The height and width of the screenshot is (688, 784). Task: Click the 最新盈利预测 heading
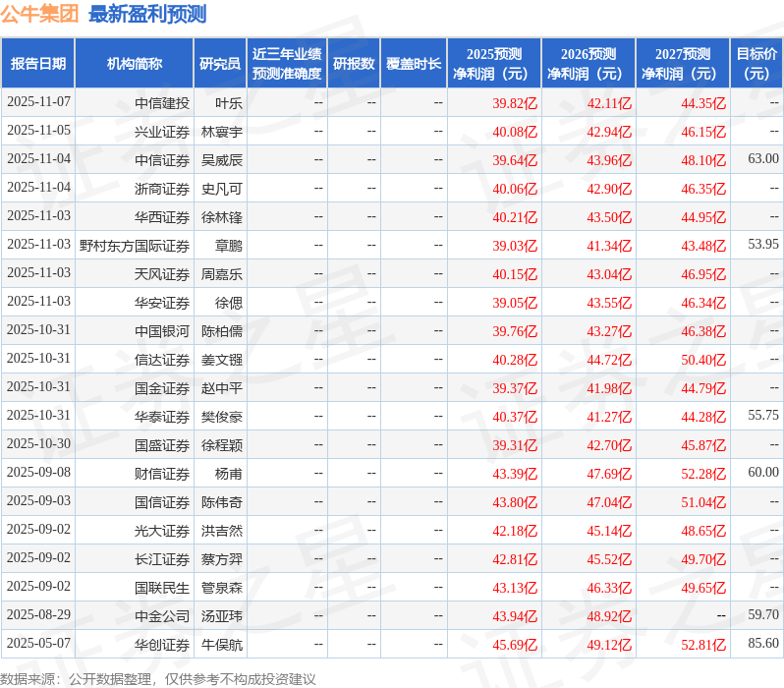(x=147, y=14)
